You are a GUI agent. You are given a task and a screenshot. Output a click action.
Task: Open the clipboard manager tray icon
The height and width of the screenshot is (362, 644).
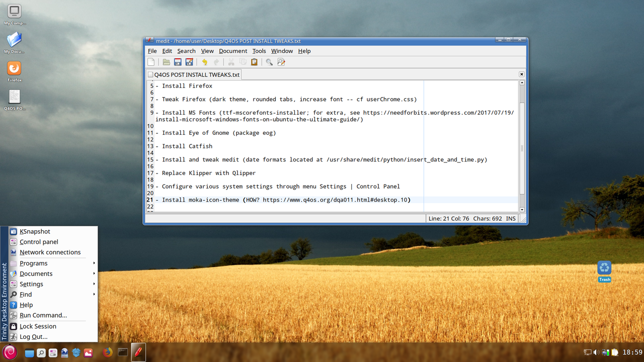(614, 352)
